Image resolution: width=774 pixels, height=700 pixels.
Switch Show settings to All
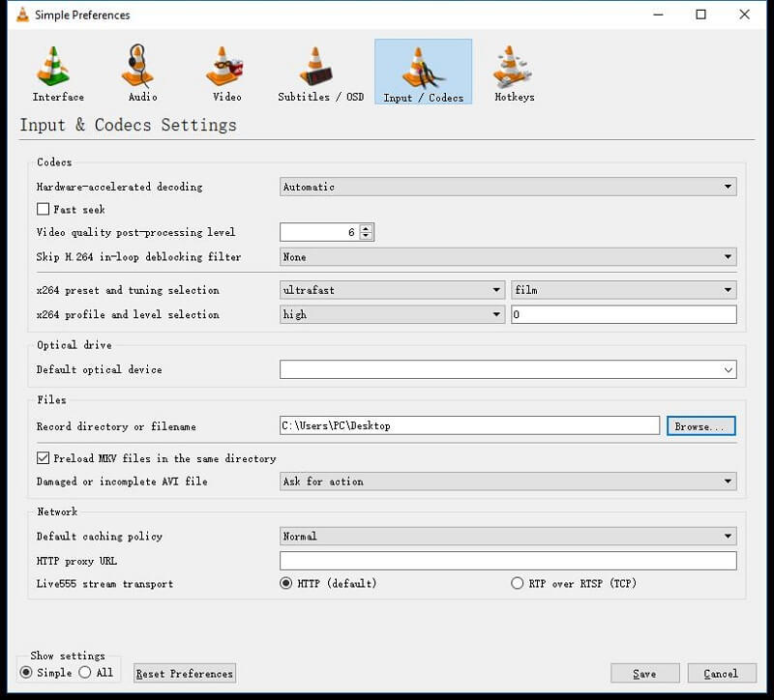86,672
